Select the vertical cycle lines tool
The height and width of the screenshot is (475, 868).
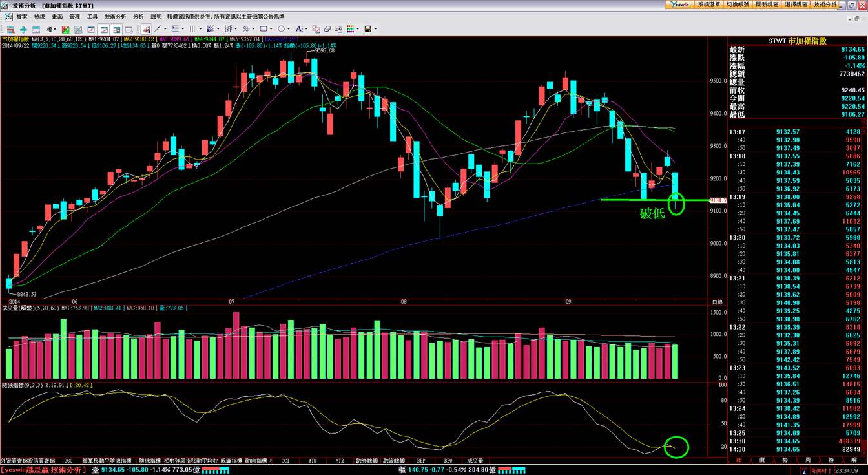click(x=192, y=29)
